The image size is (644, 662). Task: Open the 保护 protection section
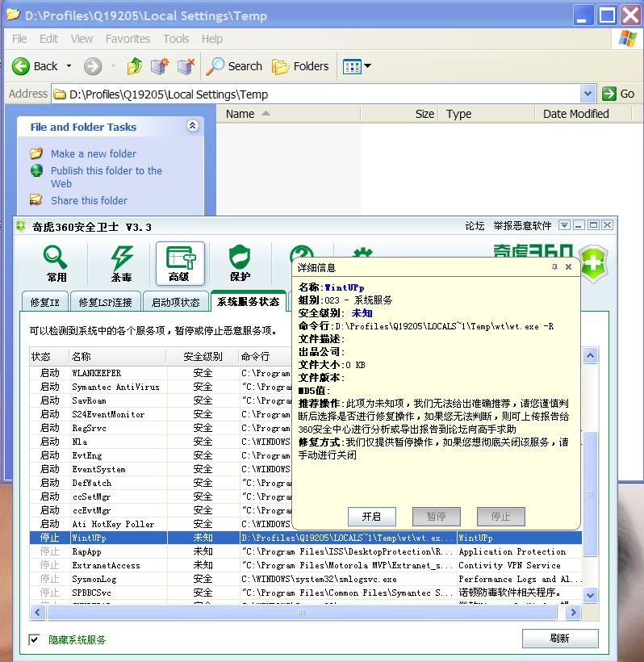pyautogui.click(x=240, y=263)
